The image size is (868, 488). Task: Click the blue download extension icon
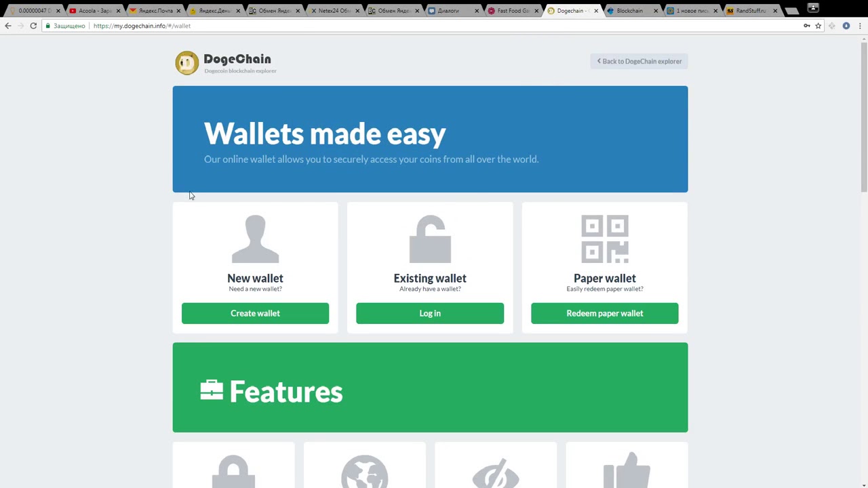click(x=846, y=26)
